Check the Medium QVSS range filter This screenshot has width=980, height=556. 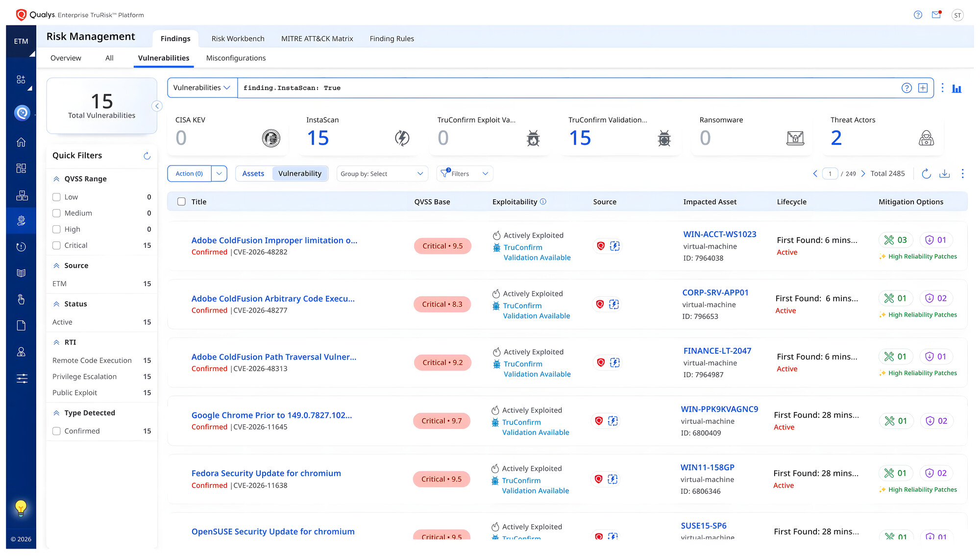pyautogui.click(x=56, y=213)
